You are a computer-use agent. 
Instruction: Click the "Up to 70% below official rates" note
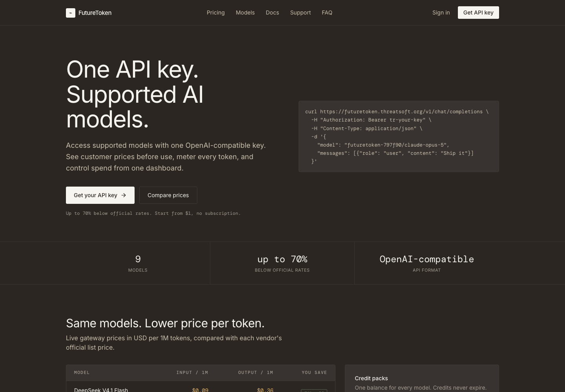[x=153, y=213]
